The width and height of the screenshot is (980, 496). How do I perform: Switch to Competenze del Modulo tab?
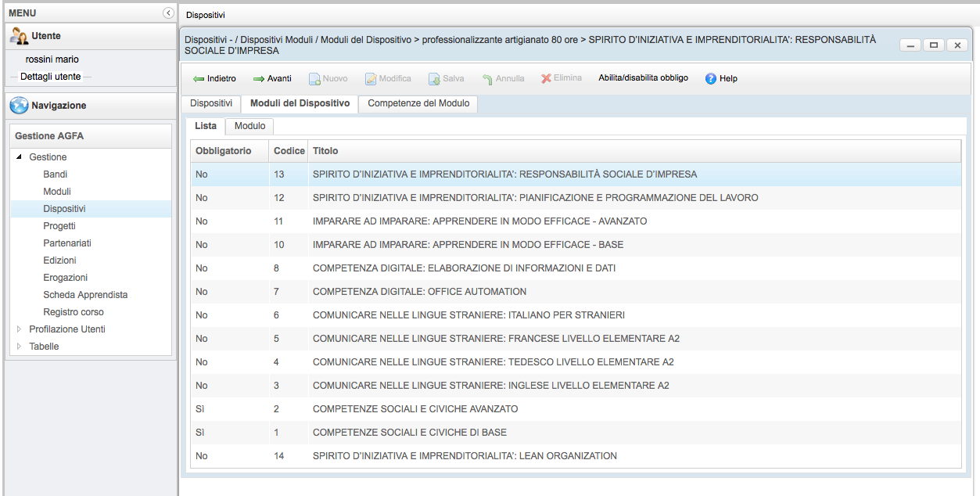point(418,103)
